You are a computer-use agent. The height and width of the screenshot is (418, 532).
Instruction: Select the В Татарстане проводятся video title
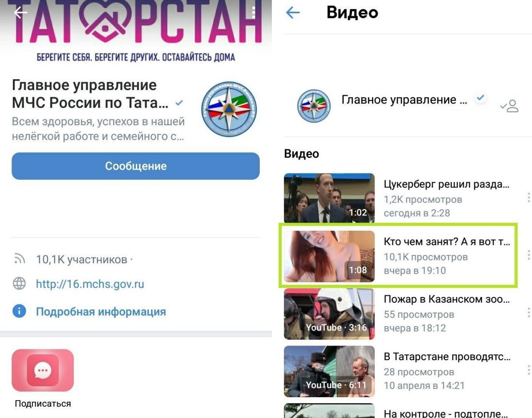(447, 356)
